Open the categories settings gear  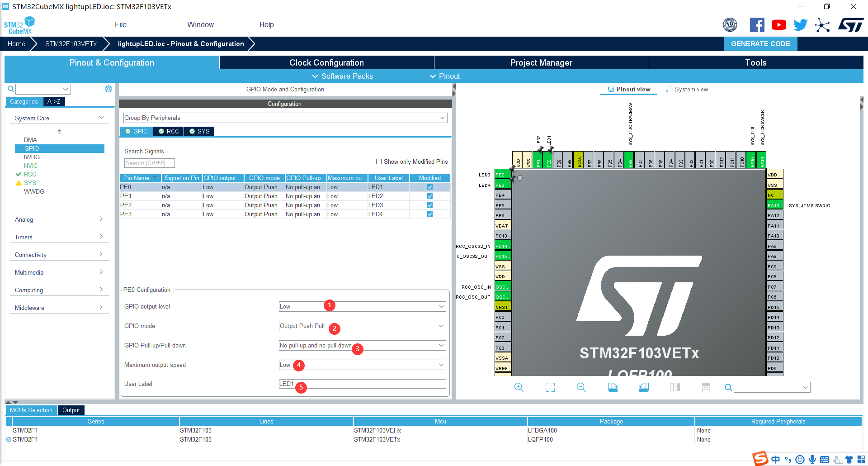[108, 89]
